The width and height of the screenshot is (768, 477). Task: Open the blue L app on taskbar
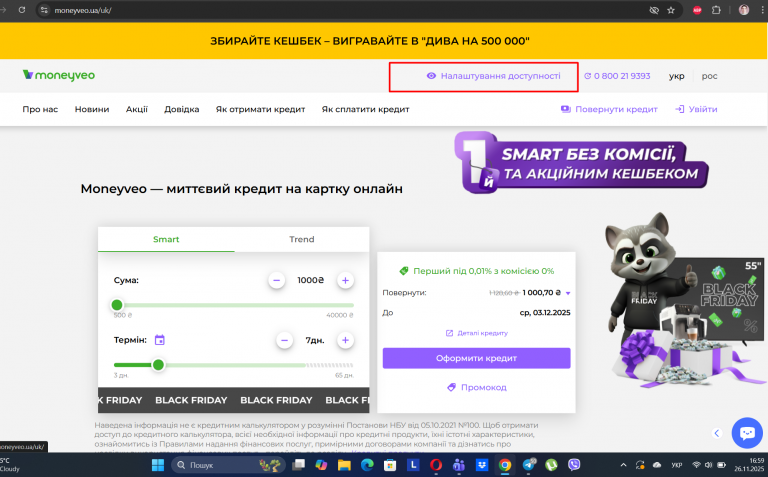[413, 465]
